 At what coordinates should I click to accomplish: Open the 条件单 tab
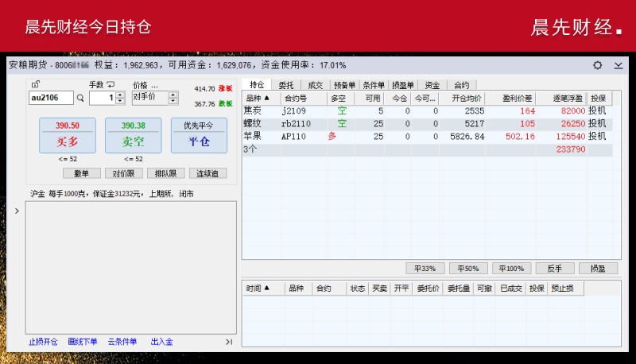click(373, 84)
